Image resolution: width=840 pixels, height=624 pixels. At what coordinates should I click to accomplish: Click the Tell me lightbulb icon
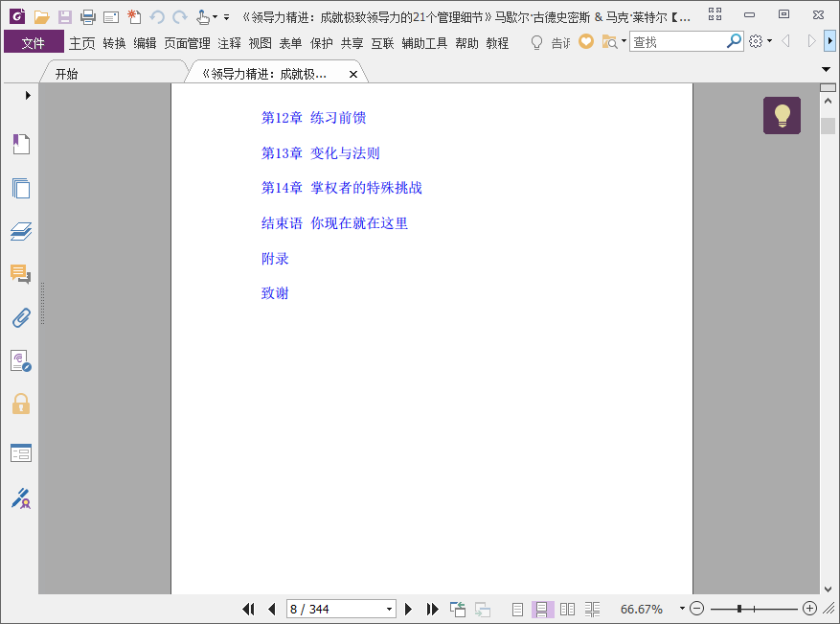click(536, 42)
